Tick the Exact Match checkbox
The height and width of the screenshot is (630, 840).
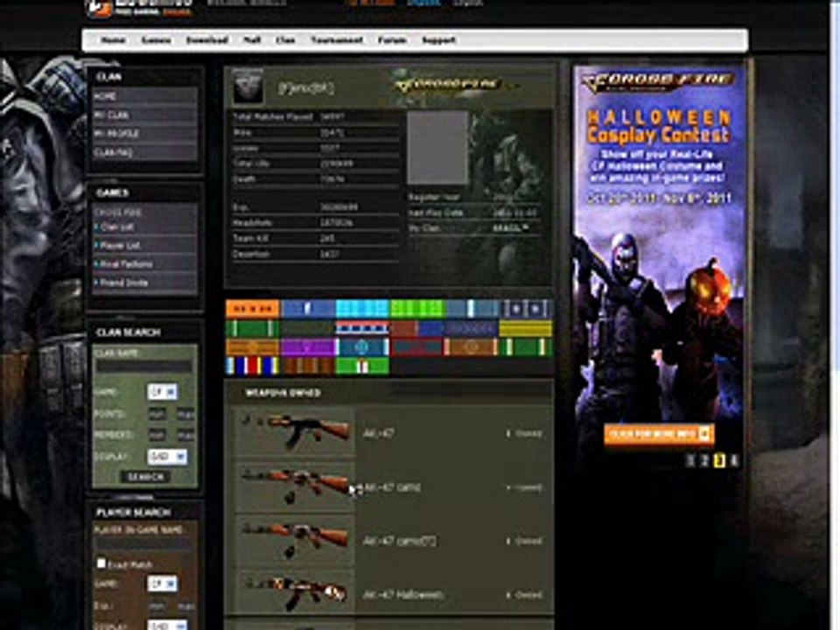click(101, 563)
